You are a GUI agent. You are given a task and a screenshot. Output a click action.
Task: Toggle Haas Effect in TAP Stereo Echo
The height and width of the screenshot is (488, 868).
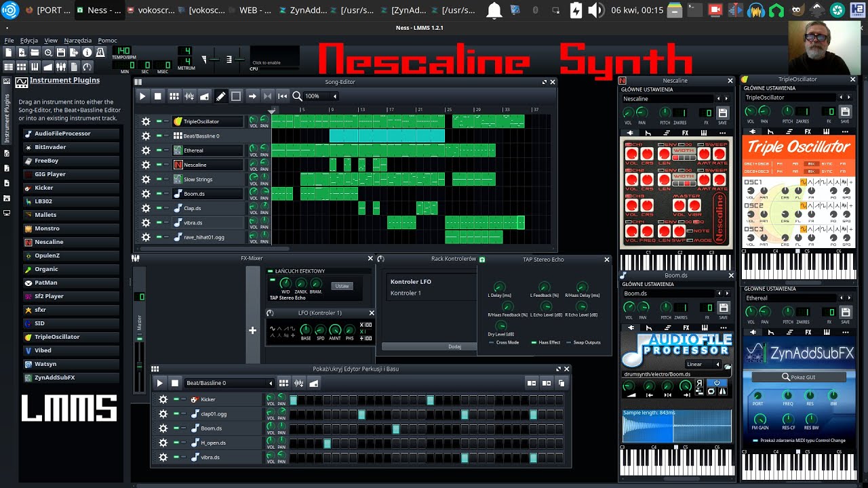click(546, 342)
